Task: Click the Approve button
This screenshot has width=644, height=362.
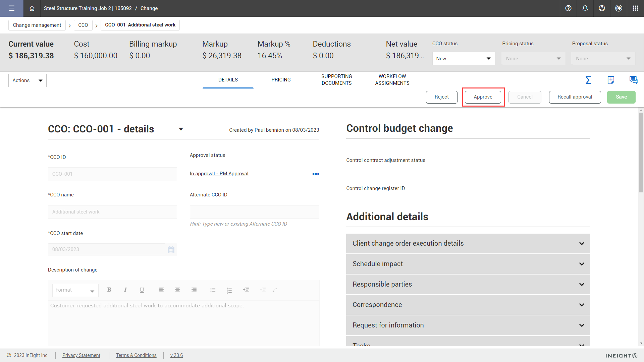Action: tap(483, 97)
